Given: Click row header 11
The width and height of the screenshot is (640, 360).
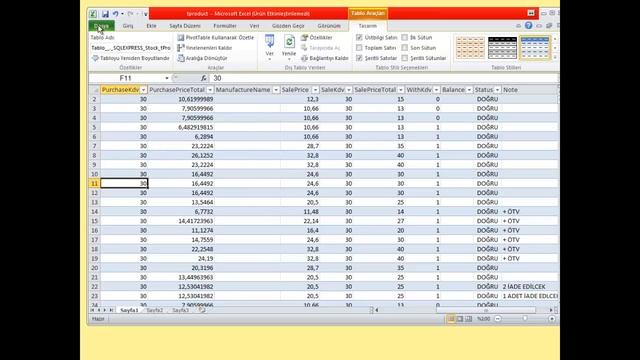Looking at the screenshot, I should pyautogui.click(x=94, y=184).
